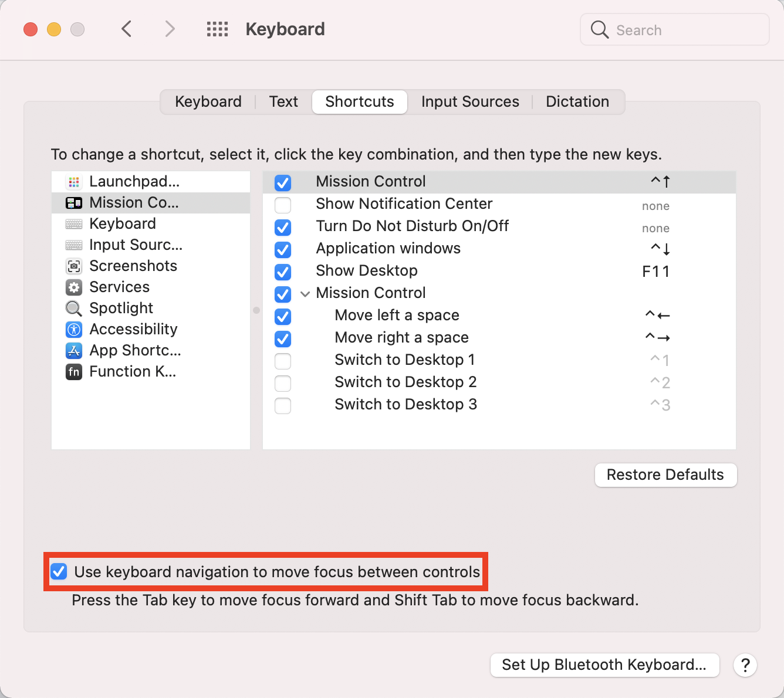The height and width of the screenshot is (698, 784).
Task: Click the Restore Defaults button
Action: coord(665,475)
